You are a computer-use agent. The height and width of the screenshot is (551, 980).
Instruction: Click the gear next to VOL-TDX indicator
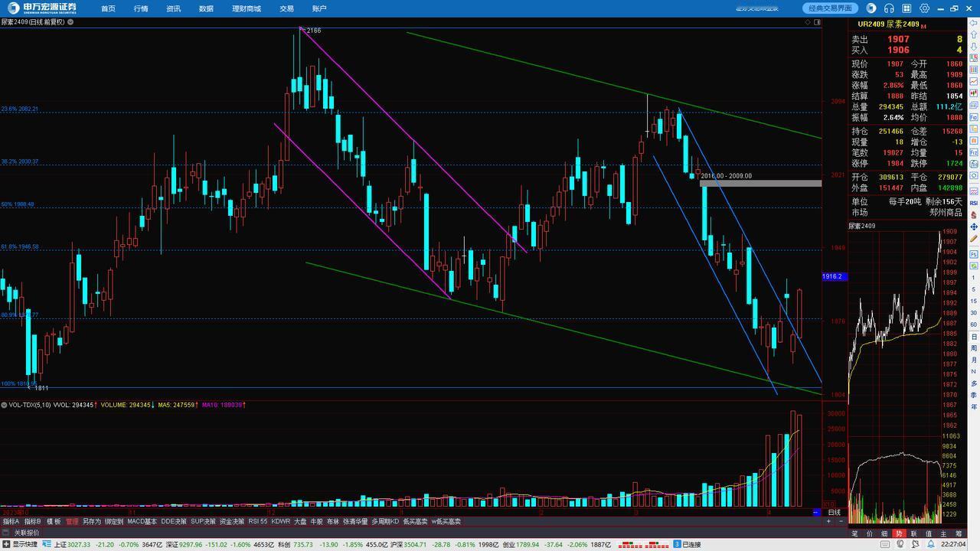(x=4, y=405)
